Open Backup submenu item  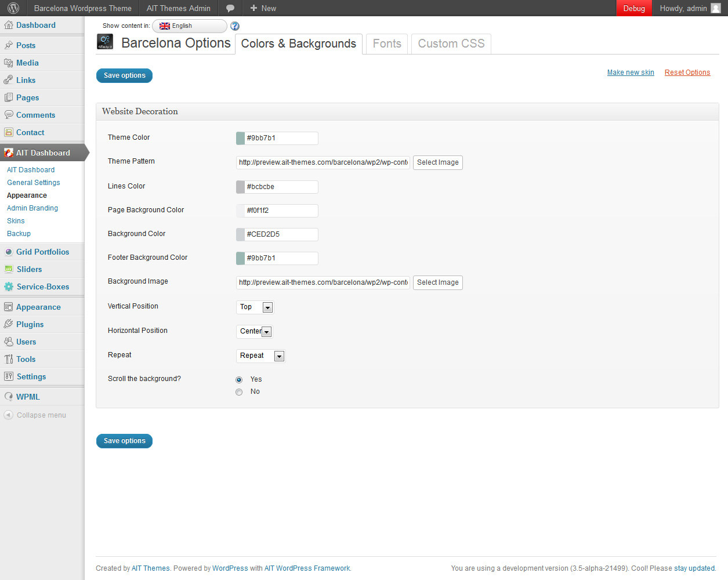(x=19, y=234)
